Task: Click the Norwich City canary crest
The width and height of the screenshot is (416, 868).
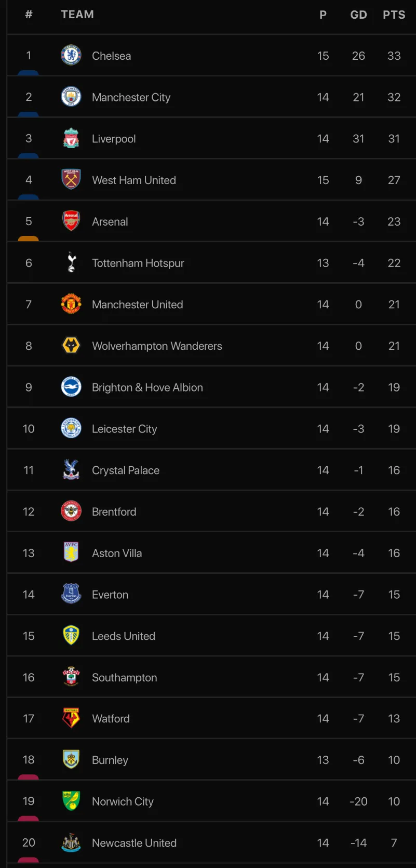Action: [x=71, y=801]
